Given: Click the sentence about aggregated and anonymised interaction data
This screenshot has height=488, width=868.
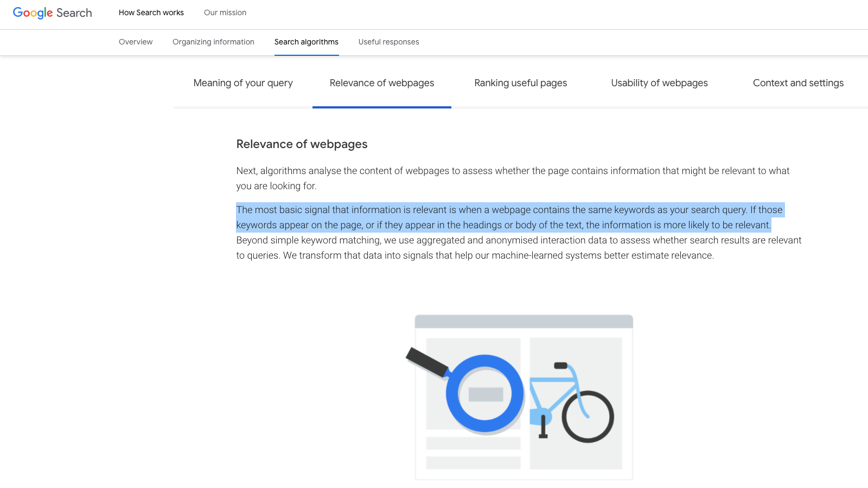Looking at the screenshot, I should pos(519,248).
